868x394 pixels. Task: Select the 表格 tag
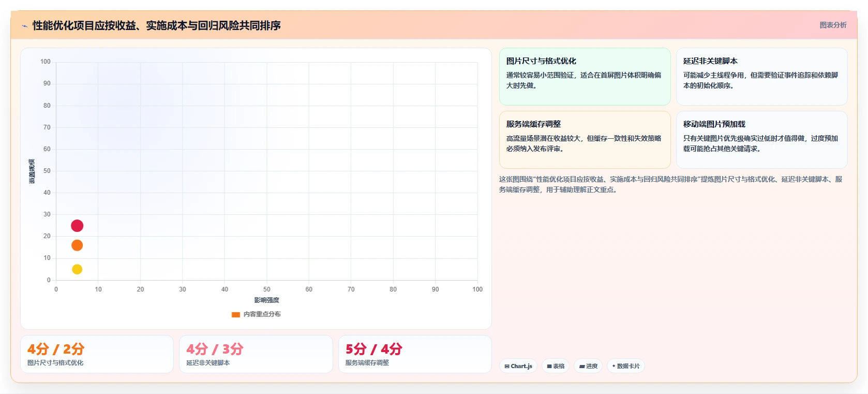click(x=556, y=366)
